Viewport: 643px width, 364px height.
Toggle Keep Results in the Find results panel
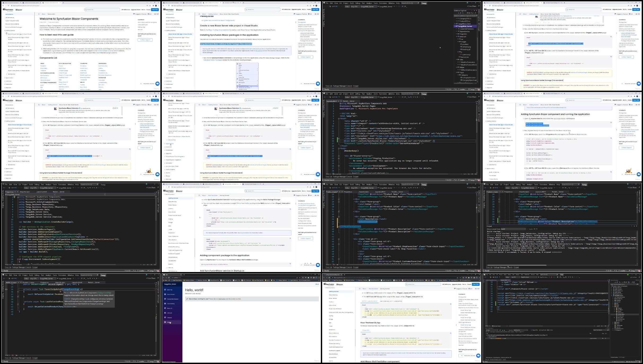click(x=543, y=330)
